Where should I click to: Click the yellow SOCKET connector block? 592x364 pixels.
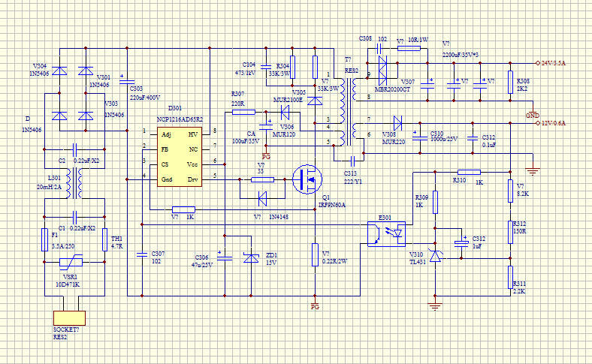coord(68,317)
